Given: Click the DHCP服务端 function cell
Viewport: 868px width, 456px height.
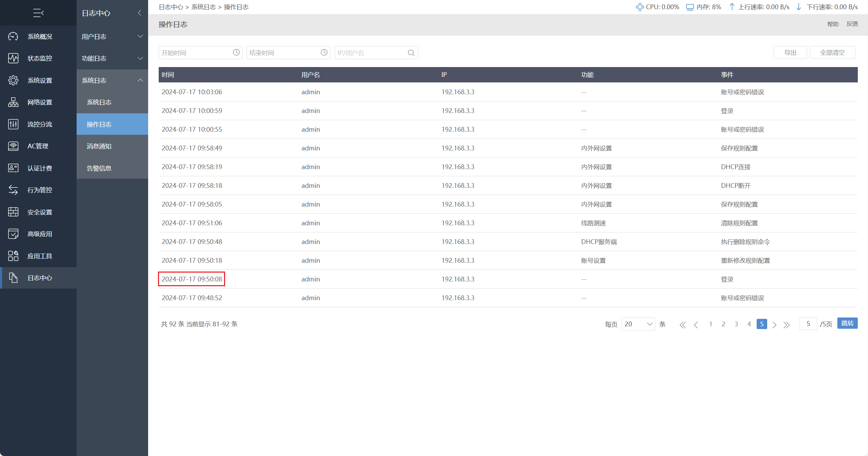Looking at the screenshot, I should 599,242.
